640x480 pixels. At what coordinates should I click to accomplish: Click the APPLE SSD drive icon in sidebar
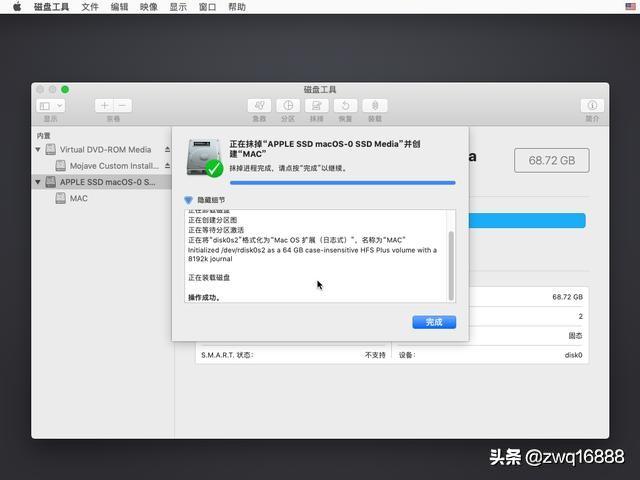pyautogui.click(x=51, y=182)
